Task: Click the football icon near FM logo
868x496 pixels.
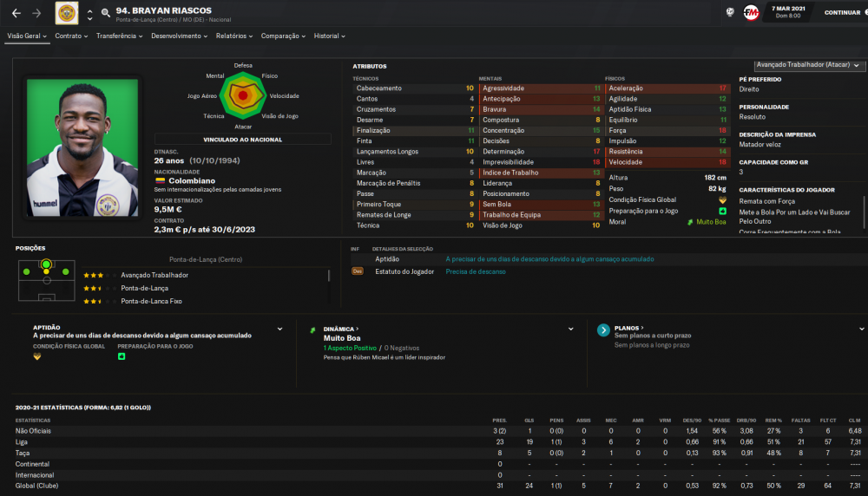Action: (x=730, y=12)
